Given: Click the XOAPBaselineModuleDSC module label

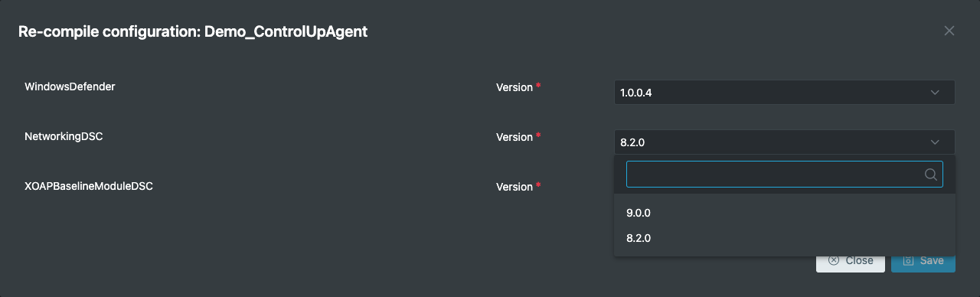Looking at the screenshot, I should click(x=89, y=186).
